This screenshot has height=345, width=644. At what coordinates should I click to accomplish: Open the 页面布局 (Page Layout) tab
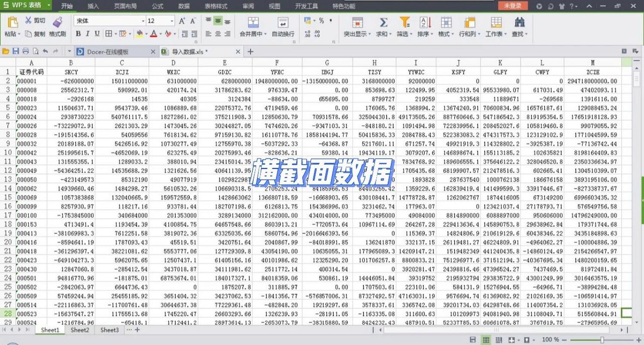pos(125,6)
